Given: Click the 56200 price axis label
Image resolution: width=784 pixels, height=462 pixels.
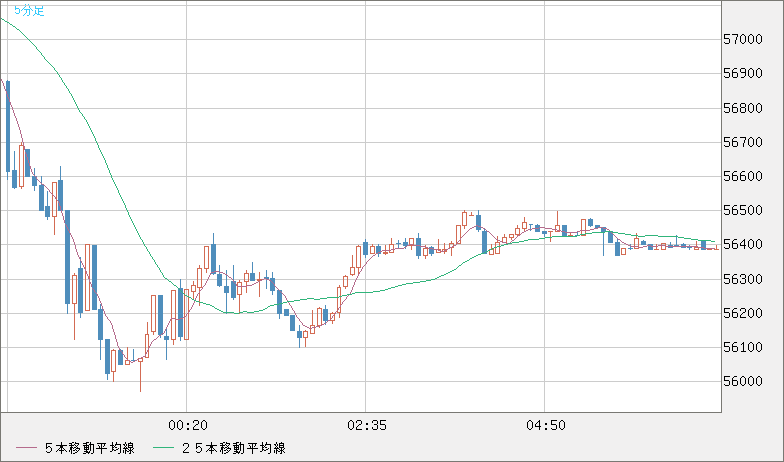Looking at the screenshot, I should tap(743, 313).
